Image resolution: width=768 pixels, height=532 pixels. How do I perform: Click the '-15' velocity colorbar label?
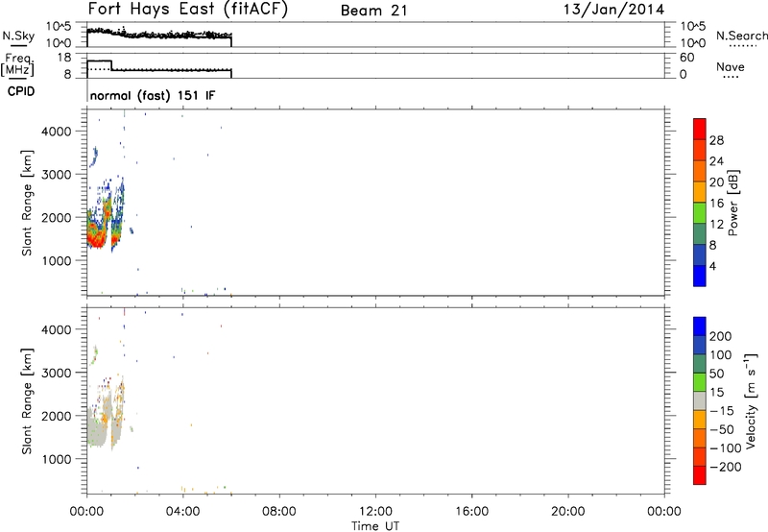coord(722,411)
